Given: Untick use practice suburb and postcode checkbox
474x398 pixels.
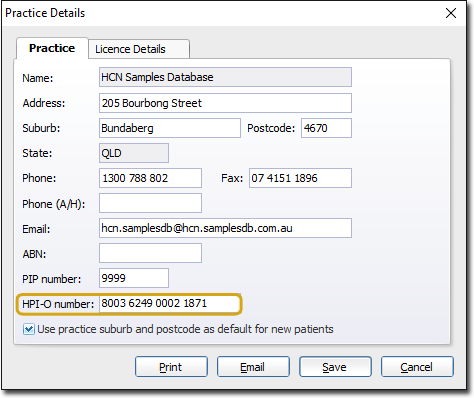Looking at the screenshot, I should click(29, 329).
